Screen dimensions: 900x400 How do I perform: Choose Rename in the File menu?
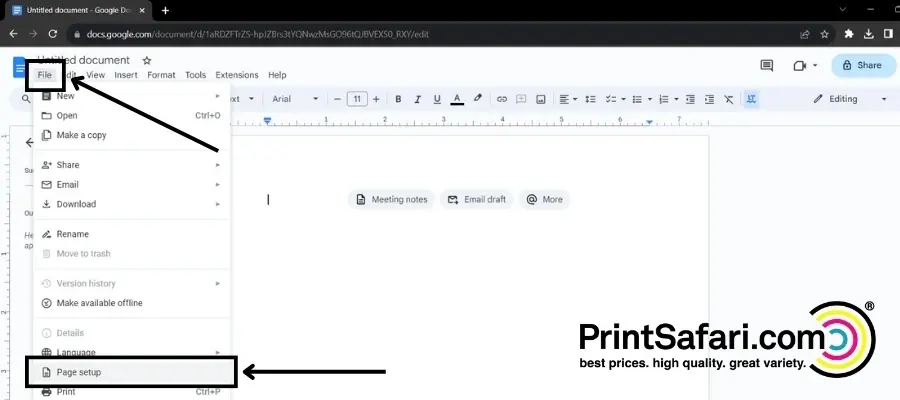point(132,234)
